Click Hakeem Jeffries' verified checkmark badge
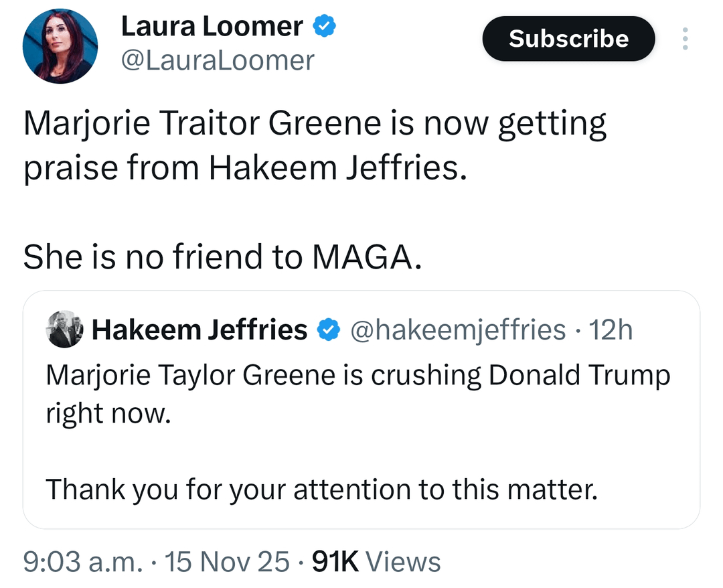This screenshot has height=588, width=723. 327,330
